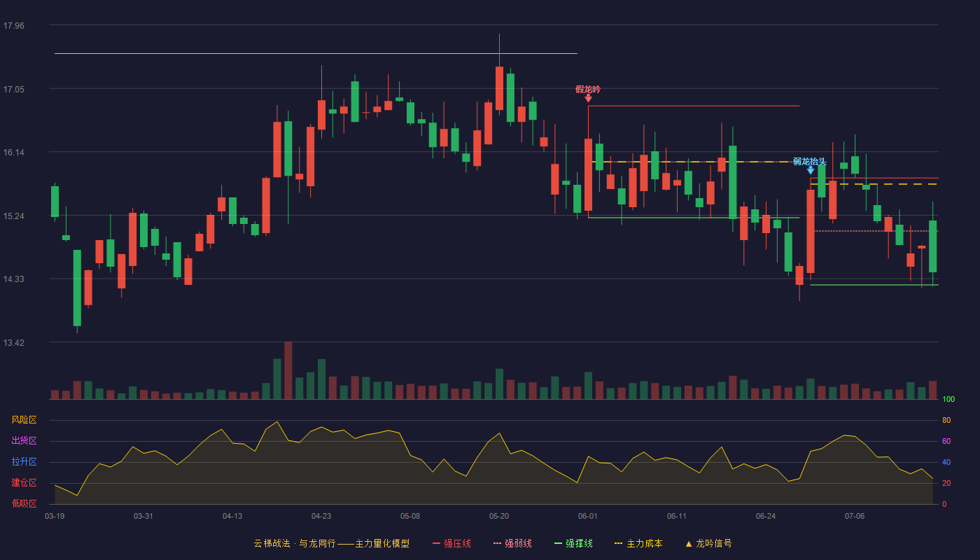Image resolution: width=980 pixels, height=560 pixels.
Task: Click the 15.24 price axis label
Action: [x=13, y=216]
